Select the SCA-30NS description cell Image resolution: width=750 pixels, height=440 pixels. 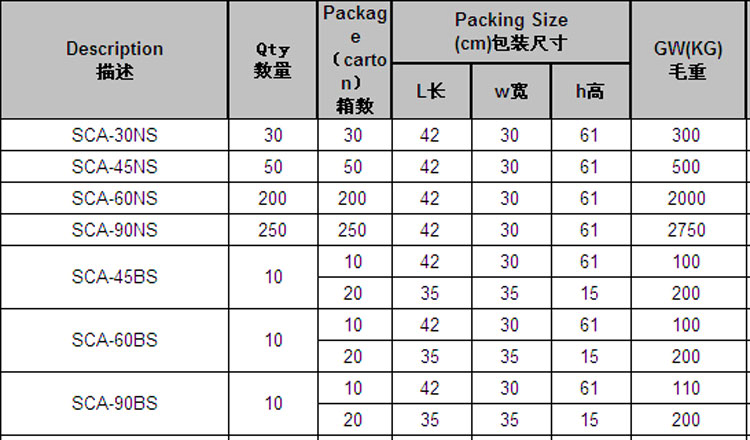pos(114,135)
